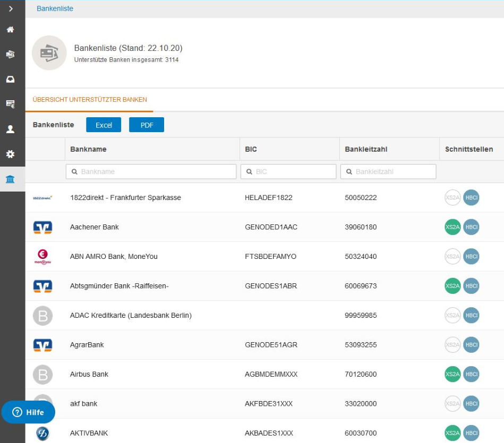Screen dimensions: 504x443
Task: Click the Bankenliste breadcrumb link
Action: click(55, 8)
